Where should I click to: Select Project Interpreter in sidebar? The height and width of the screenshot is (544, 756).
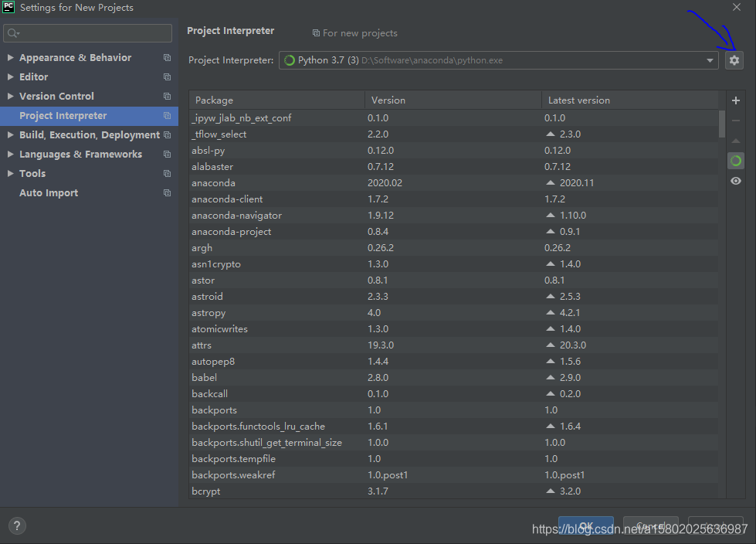90,116
